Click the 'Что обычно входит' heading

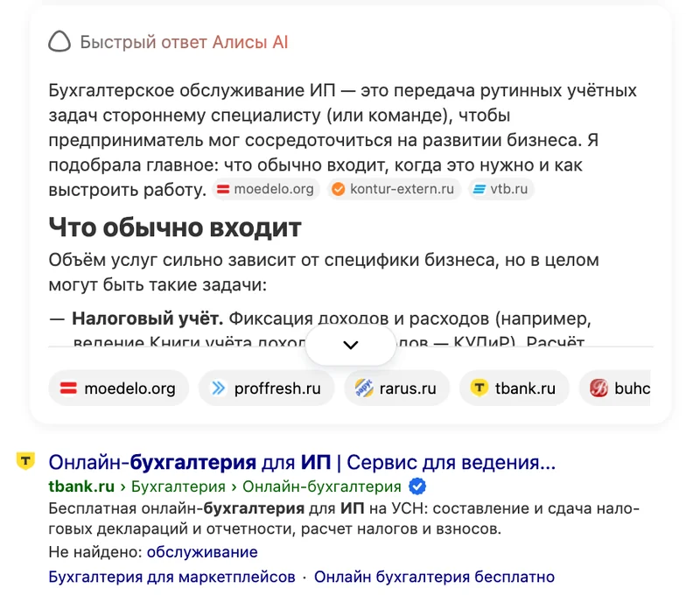[175, 227]
